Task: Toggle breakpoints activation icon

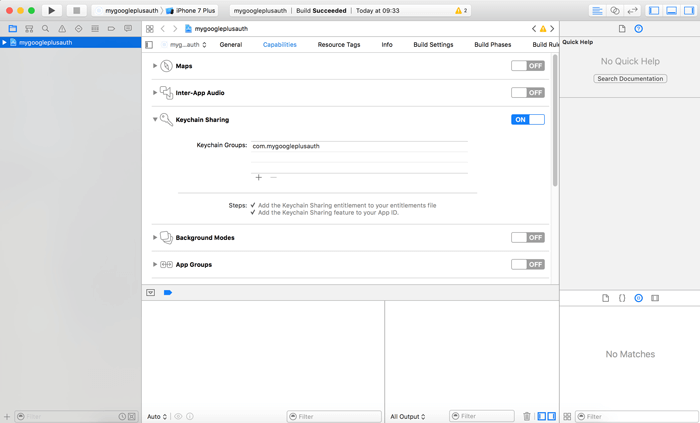Action: 168,293
